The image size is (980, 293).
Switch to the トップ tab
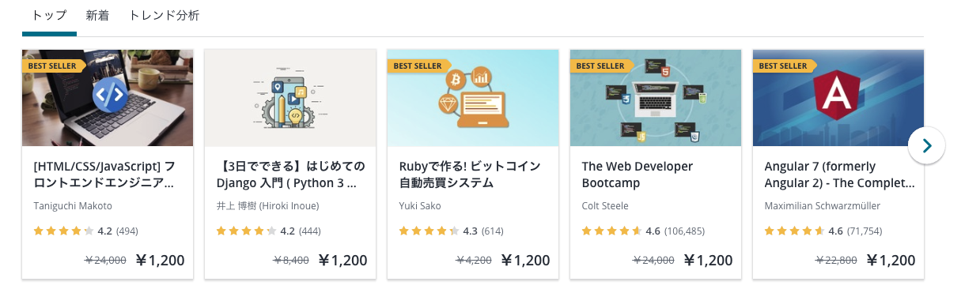coord(49,15)
